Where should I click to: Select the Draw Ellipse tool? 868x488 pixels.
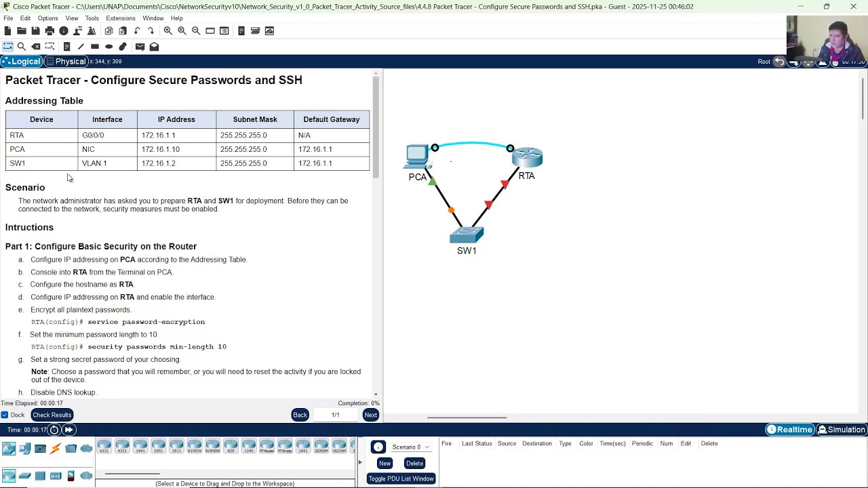click(108, 46)
